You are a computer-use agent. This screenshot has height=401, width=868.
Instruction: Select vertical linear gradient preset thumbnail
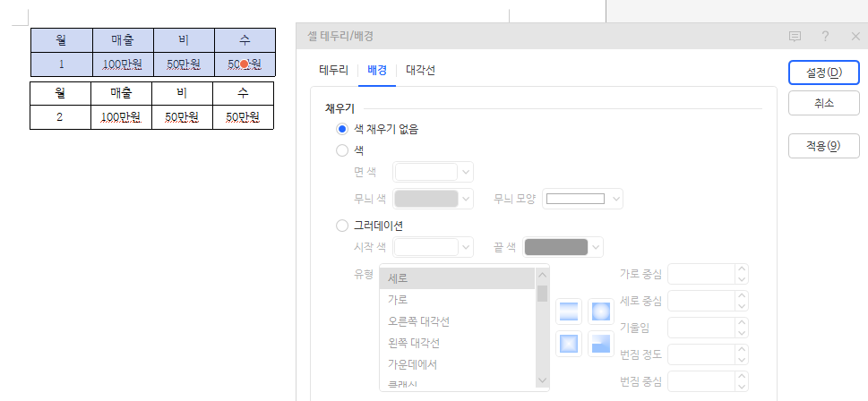click(569, 312)
